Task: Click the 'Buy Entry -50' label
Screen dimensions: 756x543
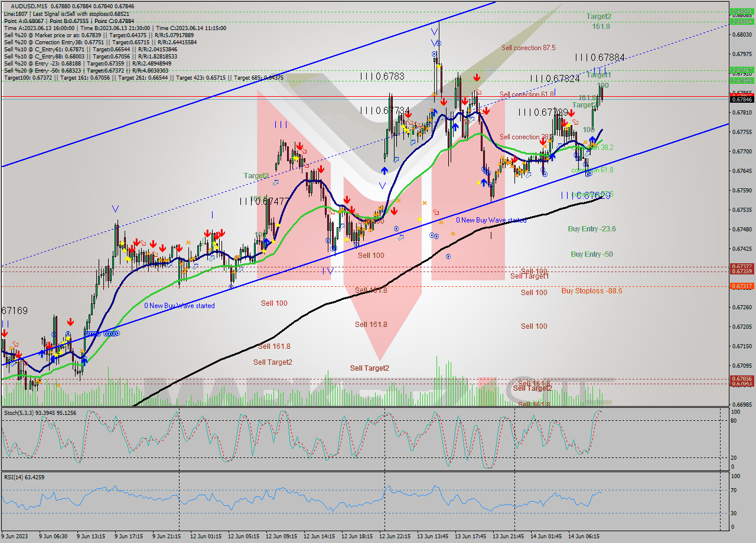Action: coord(591,254)
